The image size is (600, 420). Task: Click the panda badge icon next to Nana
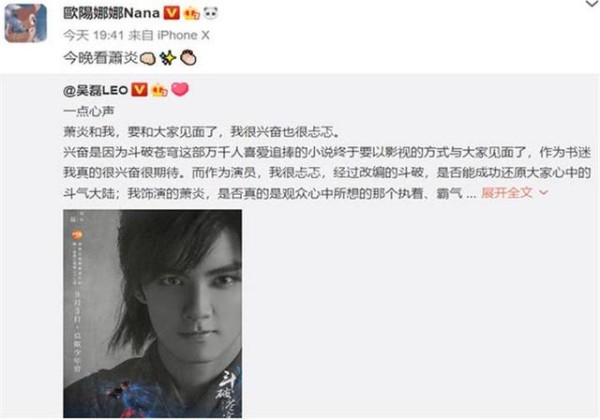coord(211,13)
